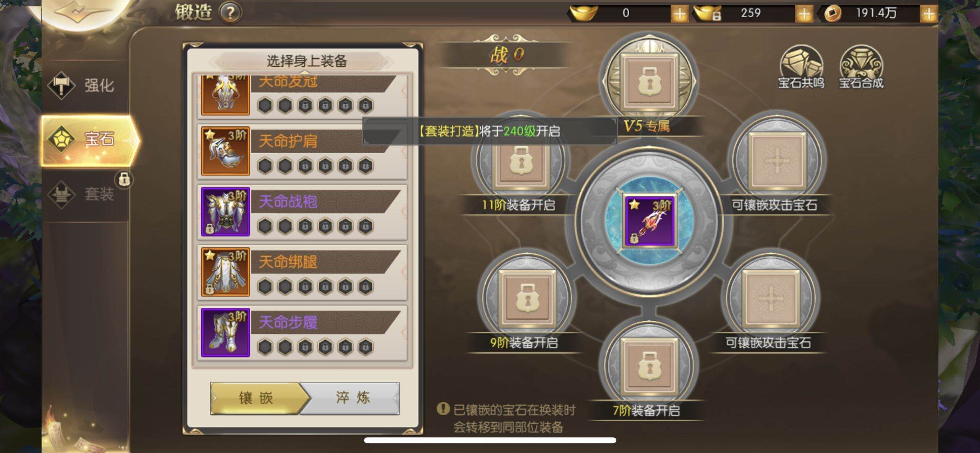Add coins with the plus next to 191.4万
This screenshot has width=980, height=453.
pos(928,13)
